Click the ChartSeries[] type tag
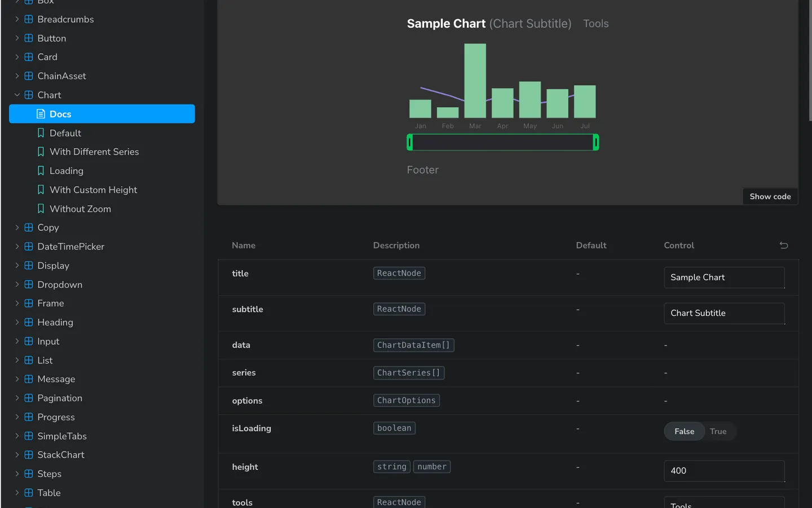Image resolution: width=812 pixels, height=508 pixels. point(408,373)
